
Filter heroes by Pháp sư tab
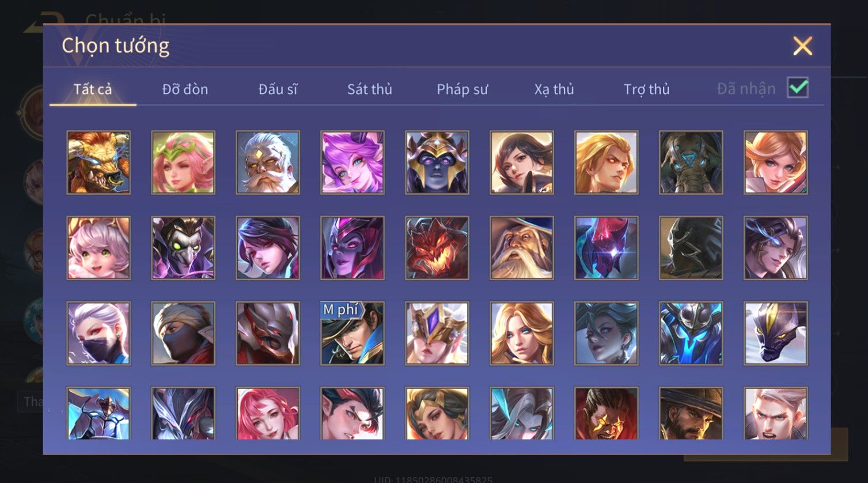pyautogui.click(x=462, y=89)
